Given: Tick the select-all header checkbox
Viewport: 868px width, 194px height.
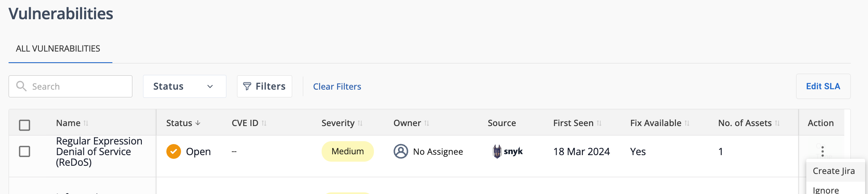Looking at the screenshot, I should click(25, 125).
